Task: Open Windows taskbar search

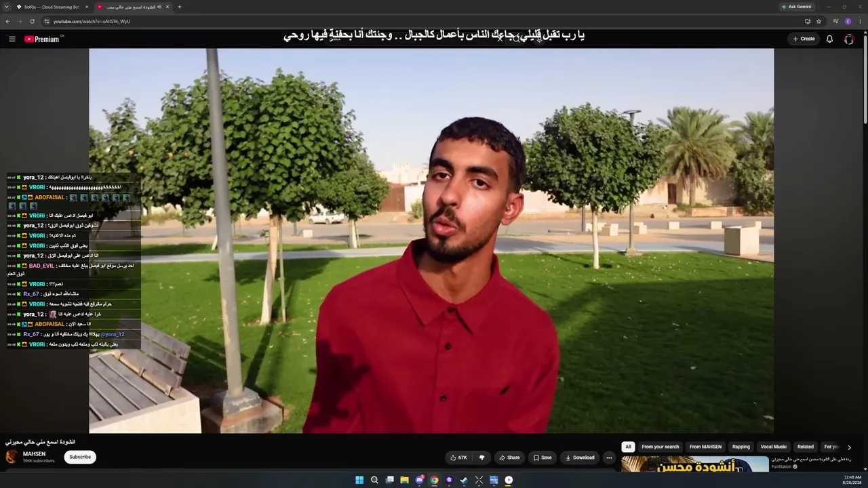Action: pos(374,480)
